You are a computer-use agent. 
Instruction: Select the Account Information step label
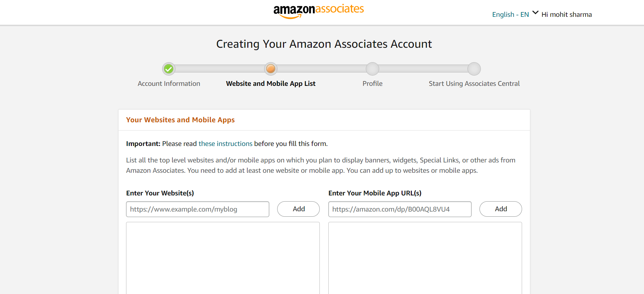coord(169,83)
